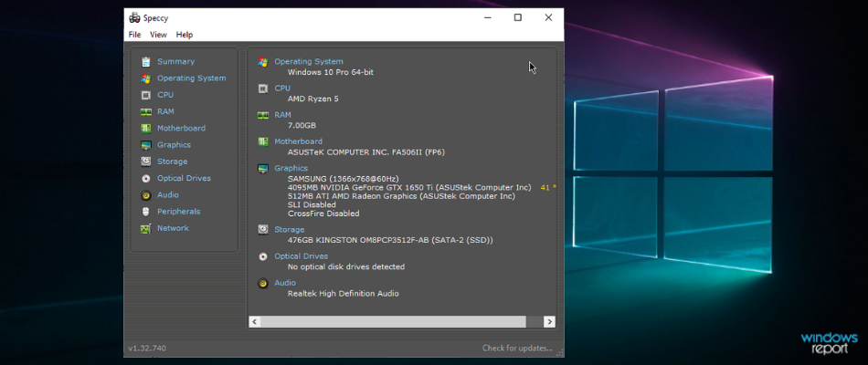Image resolution: width=868 pixels, height=365 pixels.
Task: Click the GPU temperature reading 41°
Action: [x=548, y=187]
